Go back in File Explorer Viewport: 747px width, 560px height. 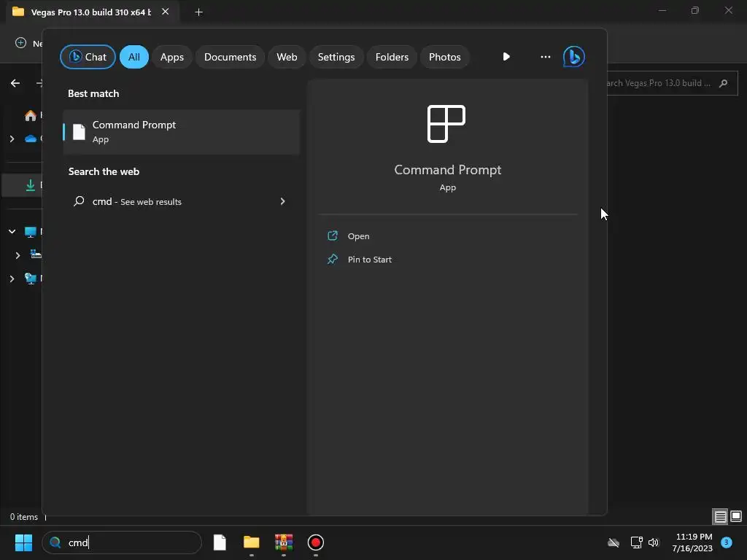(15, 83)
